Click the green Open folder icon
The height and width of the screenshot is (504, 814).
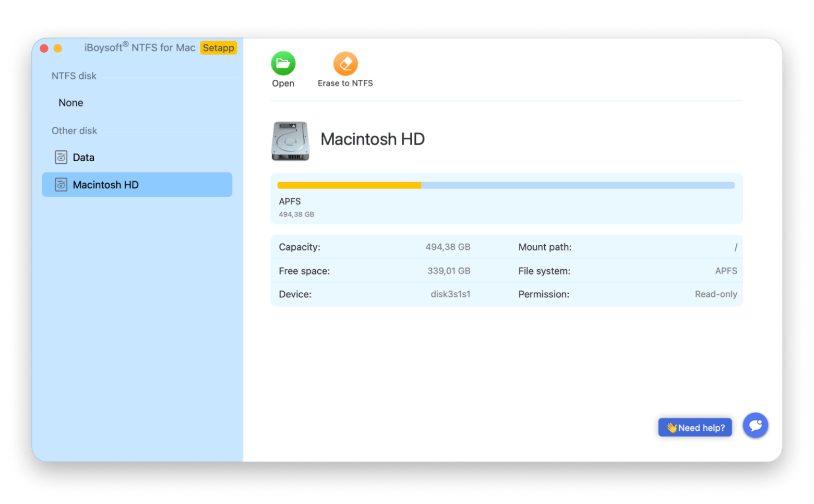coord(283,64)
